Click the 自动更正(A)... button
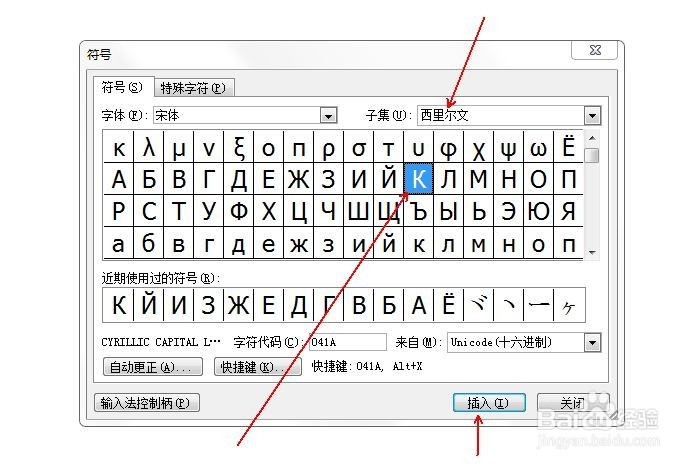 [x=153, y=367]
